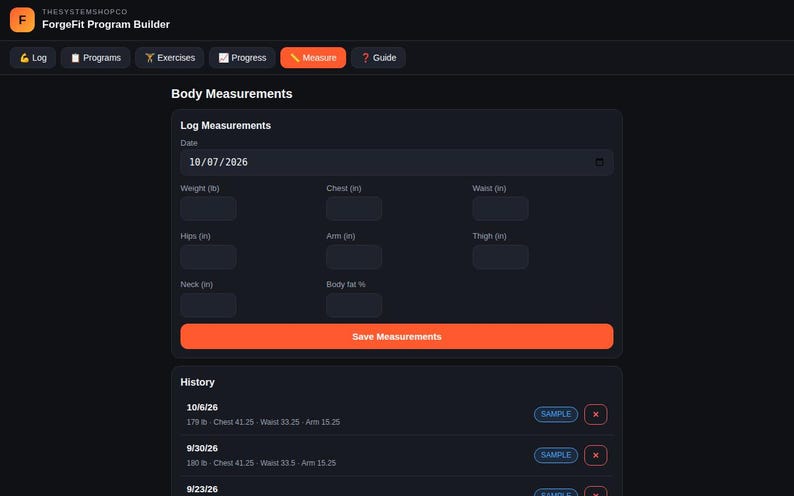Click the Date input field
The image size is (794, 496).
[396, 162]
